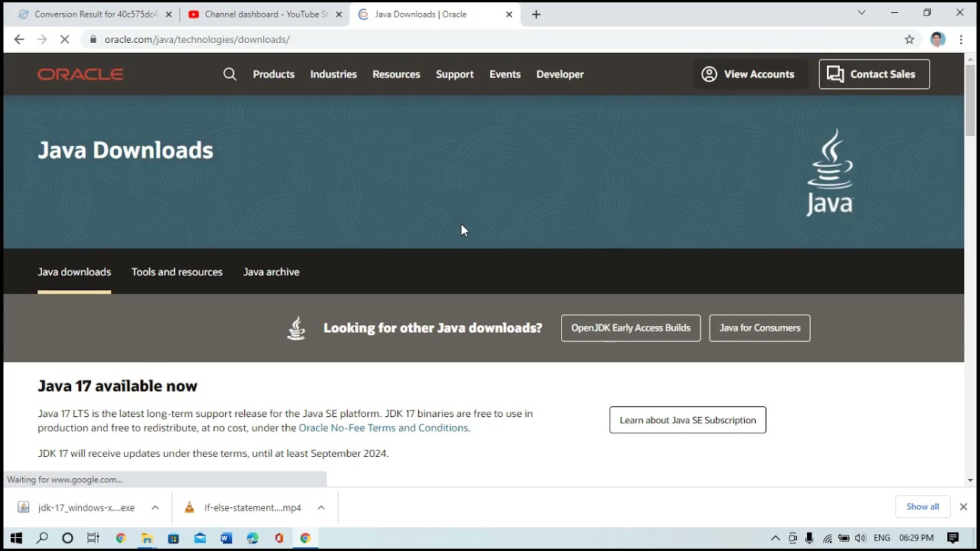Click the address bar URL field

(490, 40)
